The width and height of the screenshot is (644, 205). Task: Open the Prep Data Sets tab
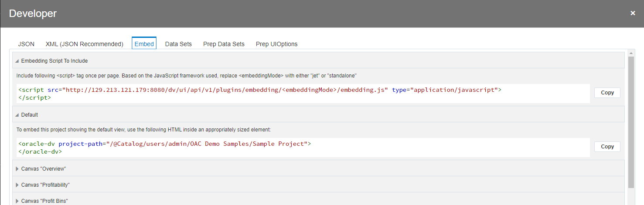tap(224, 44)
